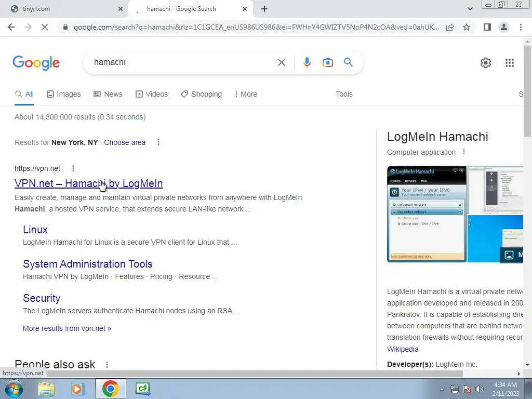Select the All results tab

coord(24,95)
